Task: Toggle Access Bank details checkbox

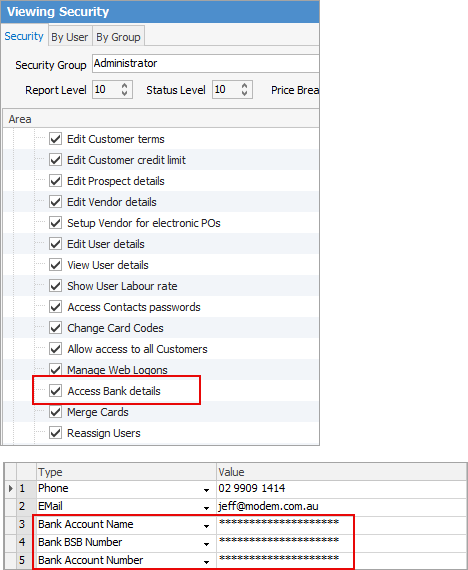Action: coord(55,391)
